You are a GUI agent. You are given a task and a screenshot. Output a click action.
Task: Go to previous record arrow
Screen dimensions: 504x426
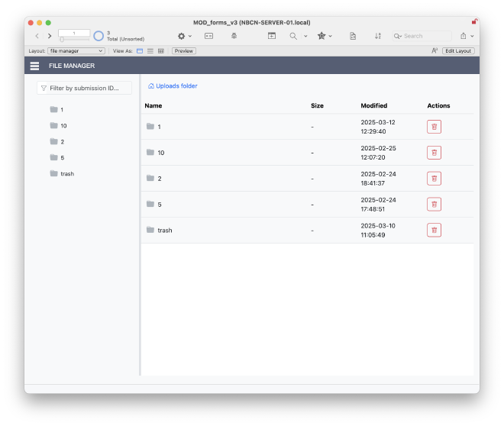[x=37, y=36]
